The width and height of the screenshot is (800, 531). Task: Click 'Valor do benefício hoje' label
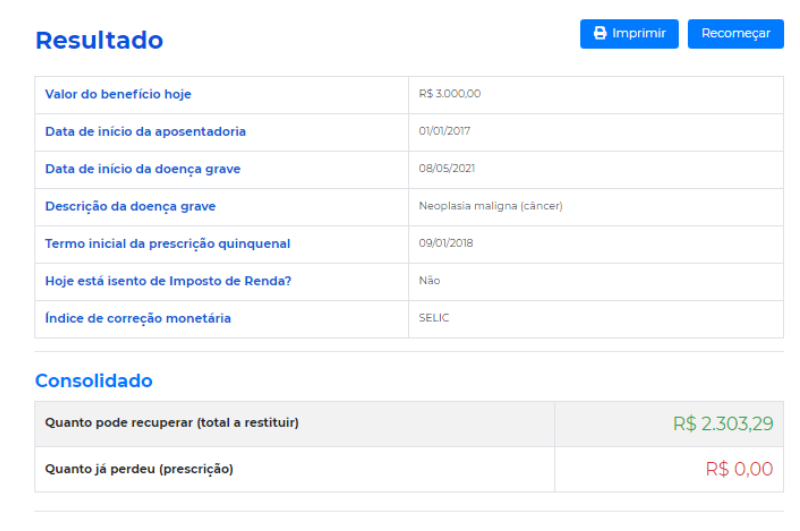click(118, 94)
